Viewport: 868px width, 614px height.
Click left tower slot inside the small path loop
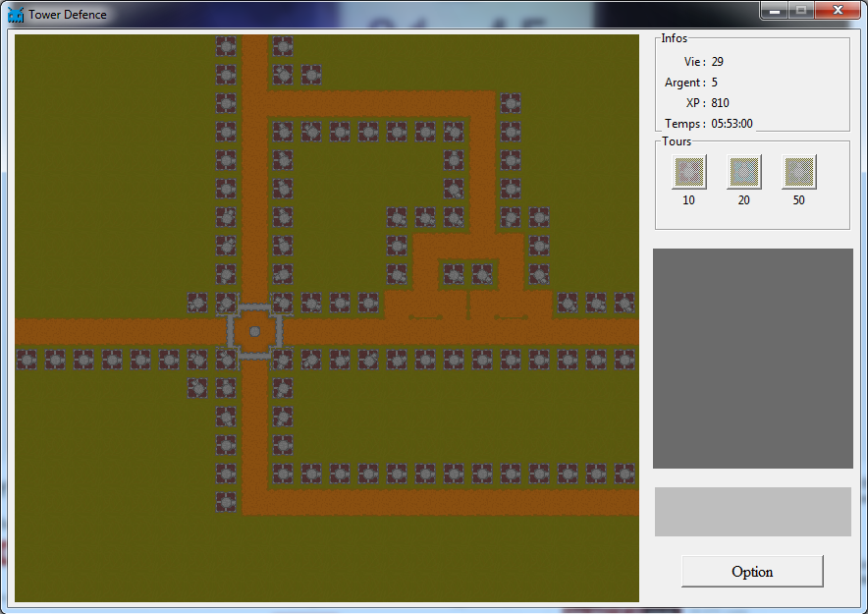454,273
